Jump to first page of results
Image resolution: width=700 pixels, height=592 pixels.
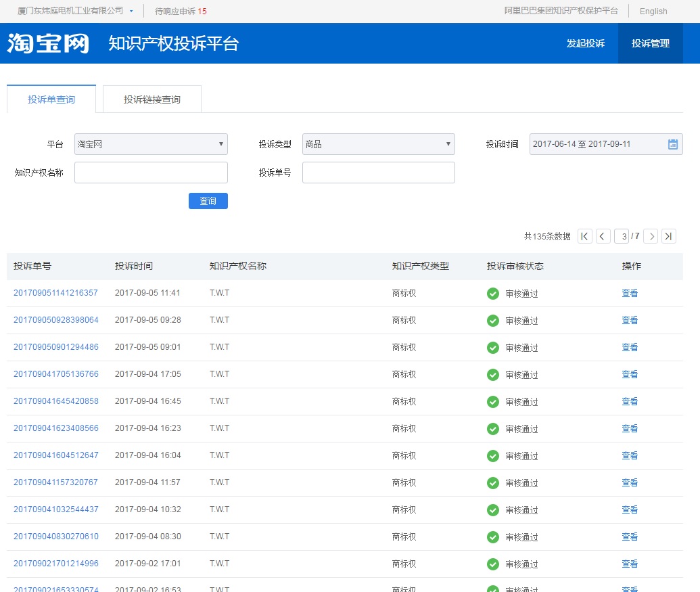[x=585, y=236]
